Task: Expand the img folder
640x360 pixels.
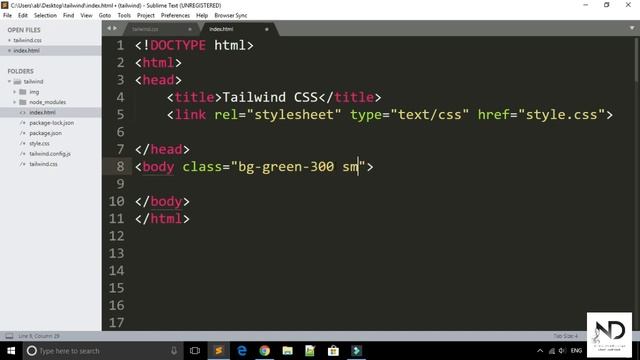Action: pyautogui.click(x=15, y=92)
